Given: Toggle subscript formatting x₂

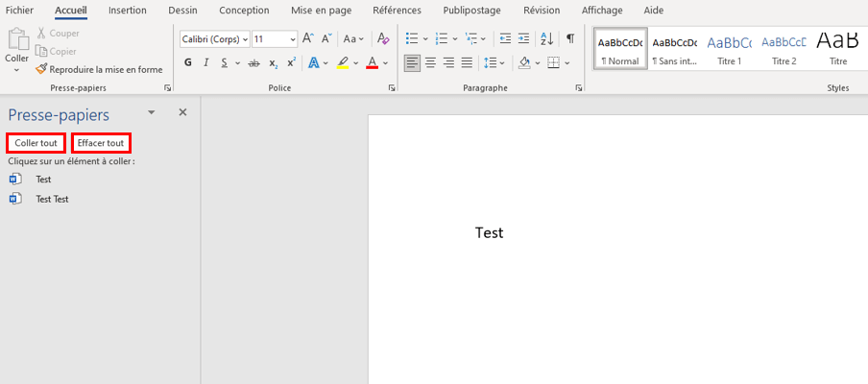Looking at the screenshot, I should [274, 63].
